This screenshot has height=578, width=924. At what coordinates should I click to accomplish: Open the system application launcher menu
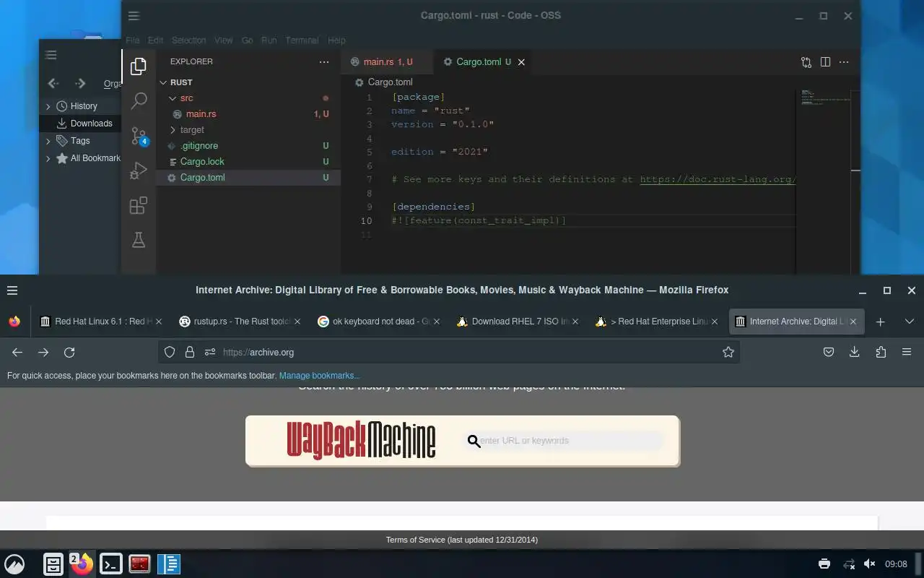tap(14, 564)
